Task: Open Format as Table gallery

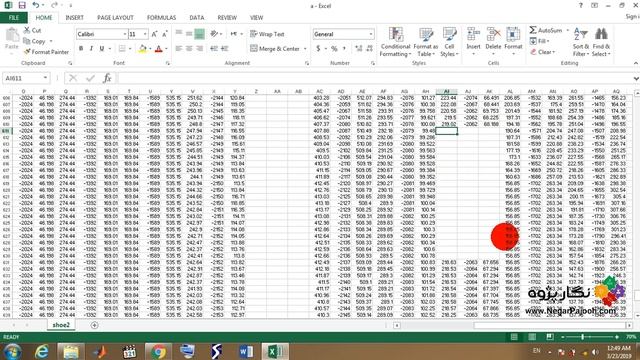Action: (425, 42)
